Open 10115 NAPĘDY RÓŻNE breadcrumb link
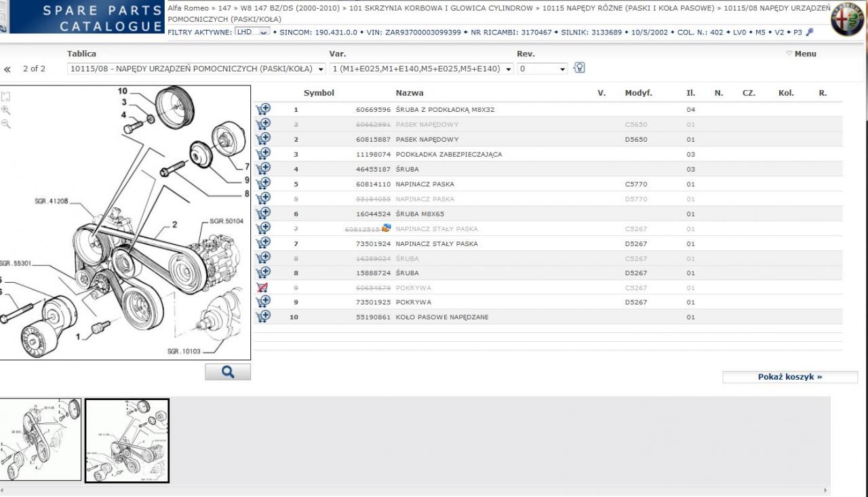Viewport: 868px width, 497px height. tap(628, 8)
